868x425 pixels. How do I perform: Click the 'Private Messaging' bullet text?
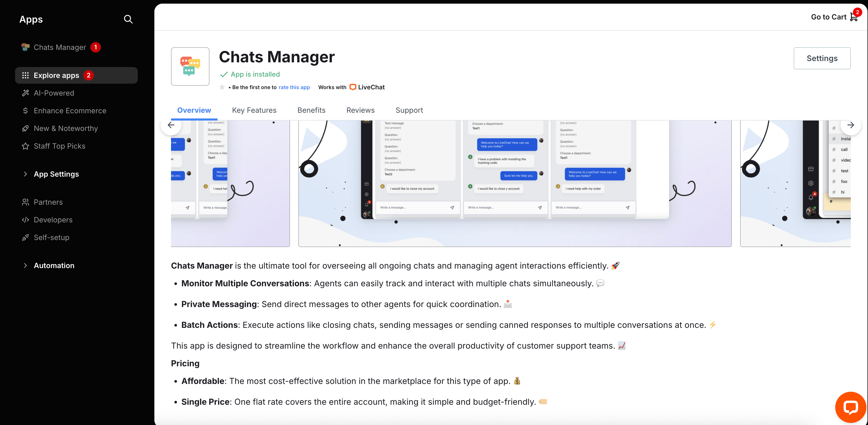(x=219, y=304)
